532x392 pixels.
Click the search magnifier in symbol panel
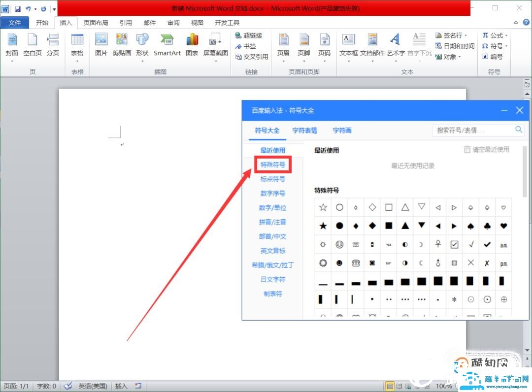tap(518, 130)
